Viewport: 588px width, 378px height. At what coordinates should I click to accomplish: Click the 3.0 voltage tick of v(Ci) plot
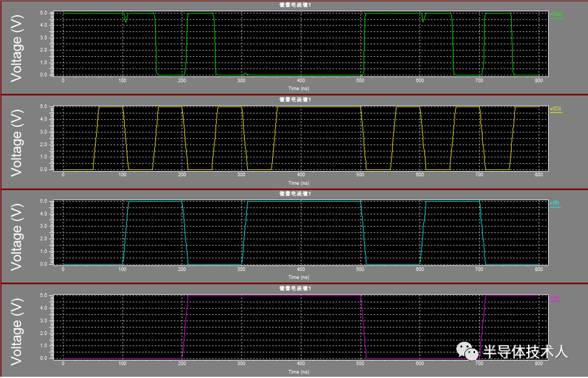[44, 132]
